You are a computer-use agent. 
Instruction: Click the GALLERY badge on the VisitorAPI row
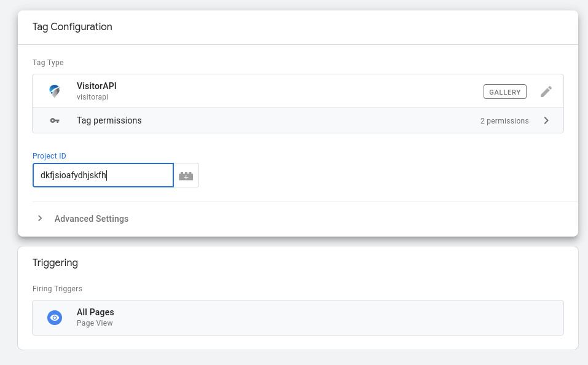pyautogui.click(x=504, y=91)
